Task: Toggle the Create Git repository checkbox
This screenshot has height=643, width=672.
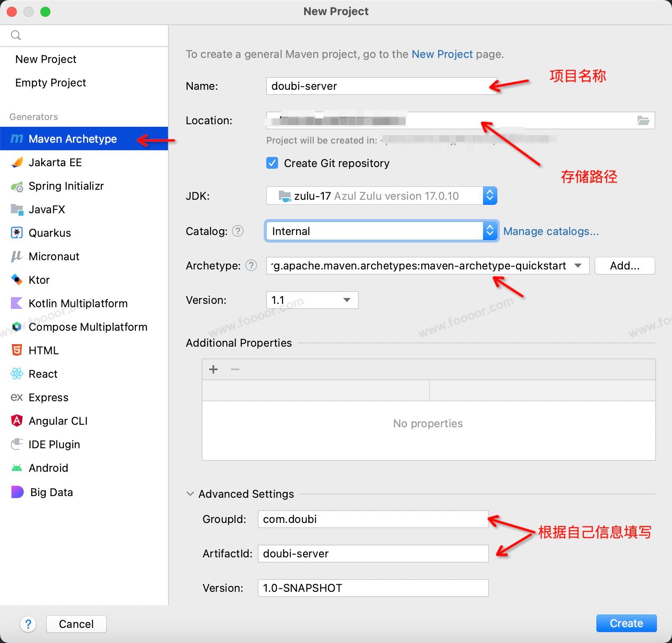Action: pyautogui.click(x=272, y=163)
